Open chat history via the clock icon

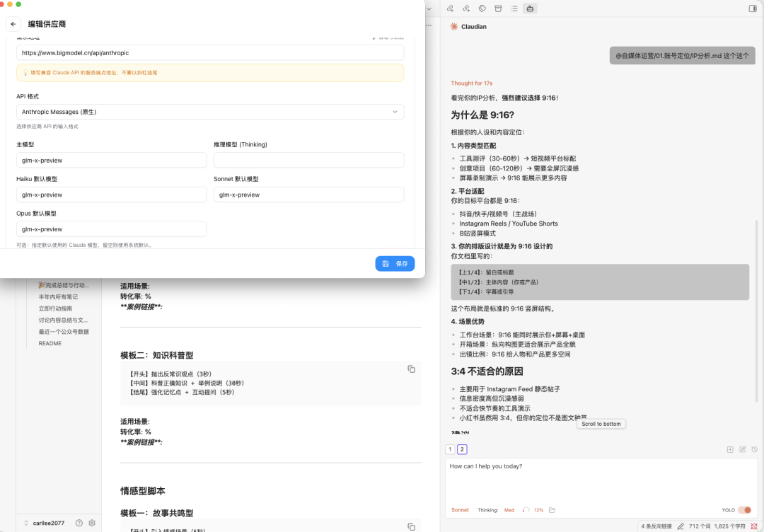coord(754,449)
